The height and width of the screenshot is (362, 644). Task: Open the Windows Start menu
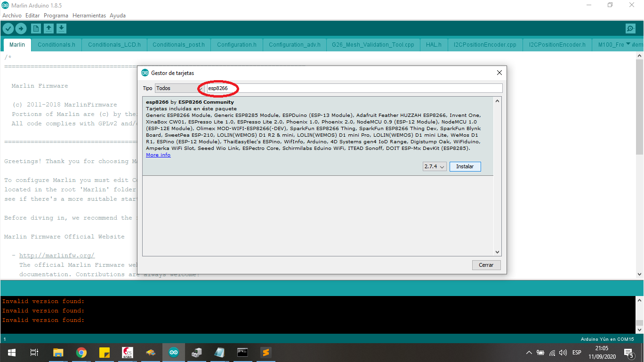tap(11, 352)
